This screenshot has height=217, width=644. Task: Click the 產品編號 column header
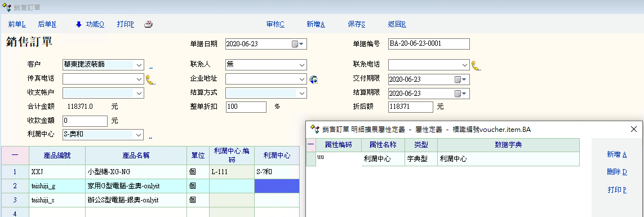57,156
